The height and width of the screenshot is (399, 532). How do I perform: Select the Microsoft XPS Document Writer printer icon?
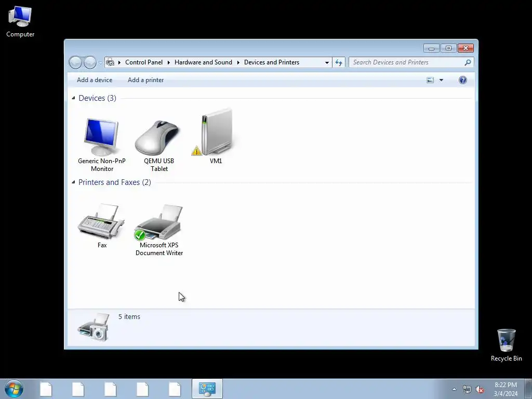click(159, 222)
